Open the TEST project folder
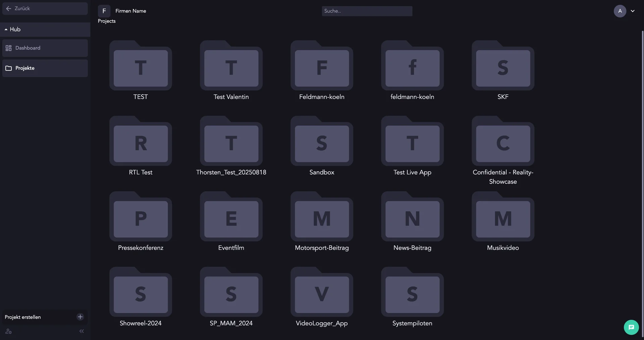The height and width of the screenshot is (340, 644). click(x=141, y=66)
